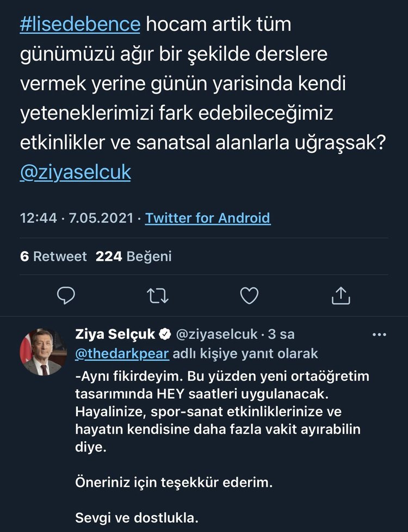Open the Twitter for Android source link

coord(207,218)
